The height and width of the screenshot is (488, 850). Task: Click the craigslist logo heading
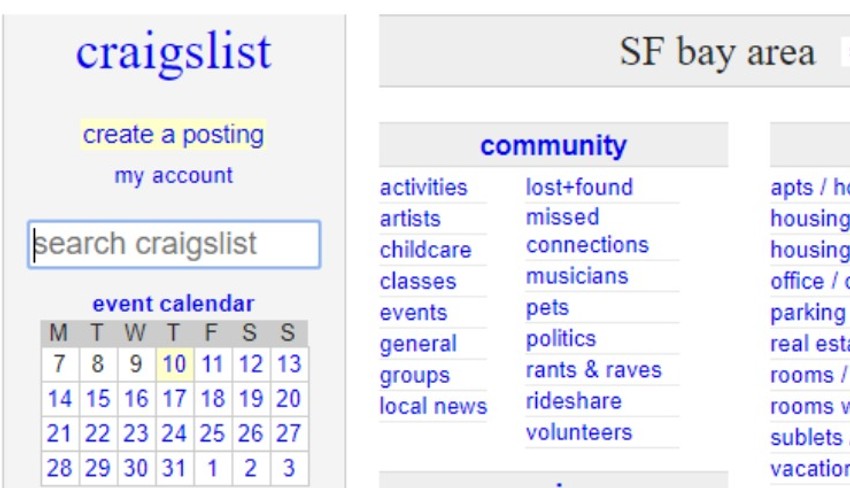pos(173,52)
